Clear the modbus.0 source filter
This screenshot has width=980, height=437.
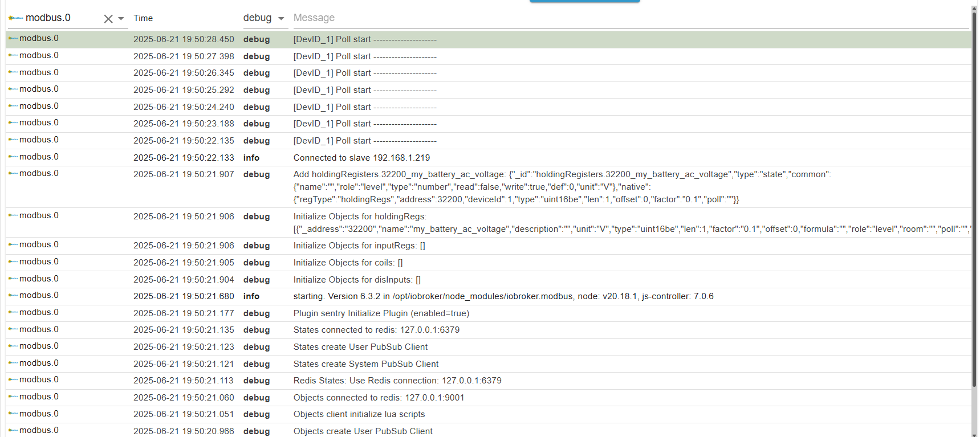[108, 19]
